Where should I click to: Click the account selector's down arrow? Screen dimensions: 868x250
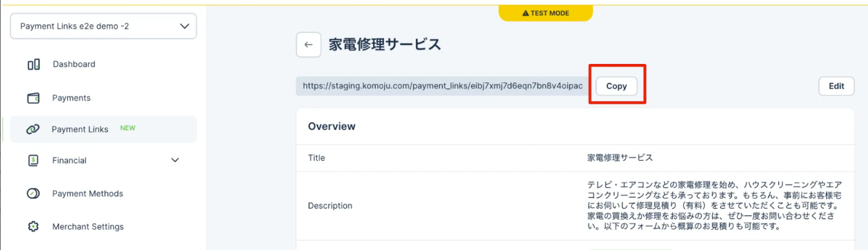coord(184,26)
